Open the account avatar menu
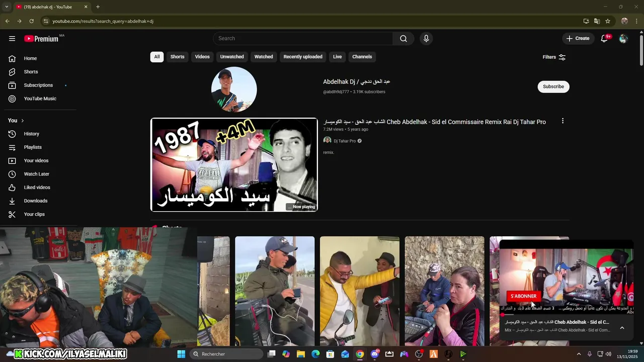The height and width of the screenshot is (362, 644). click(623, 39)
